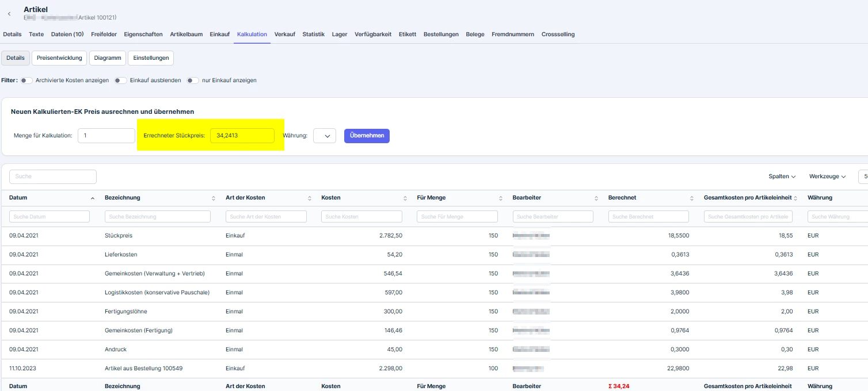Open the Bestellungen tab
Screen dimensions: 868x391
pos(441,34)
